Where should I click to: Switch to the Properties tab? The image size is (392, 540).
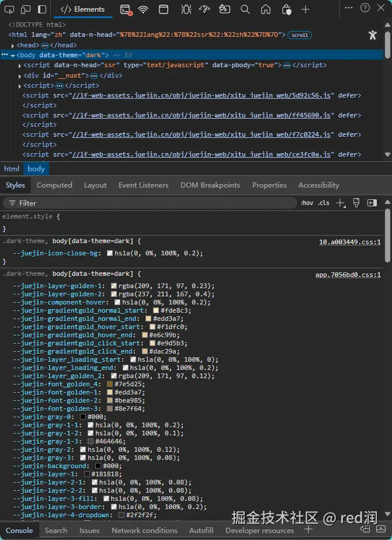pos(269,185)
